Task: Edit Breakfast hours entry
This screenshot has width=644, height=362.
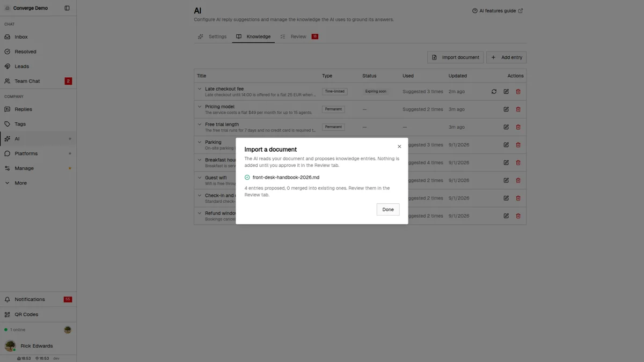Action: pyautogui.click(x=506, y=162)
